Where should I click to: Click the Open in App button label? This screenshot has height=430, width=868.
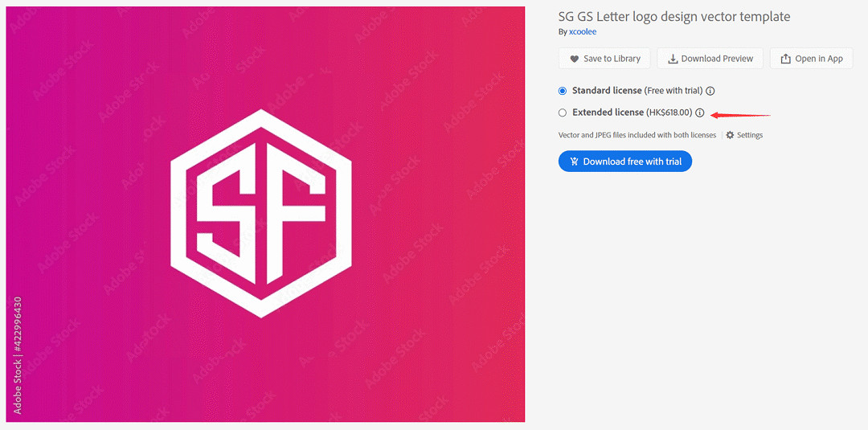(x=819, y=59)
